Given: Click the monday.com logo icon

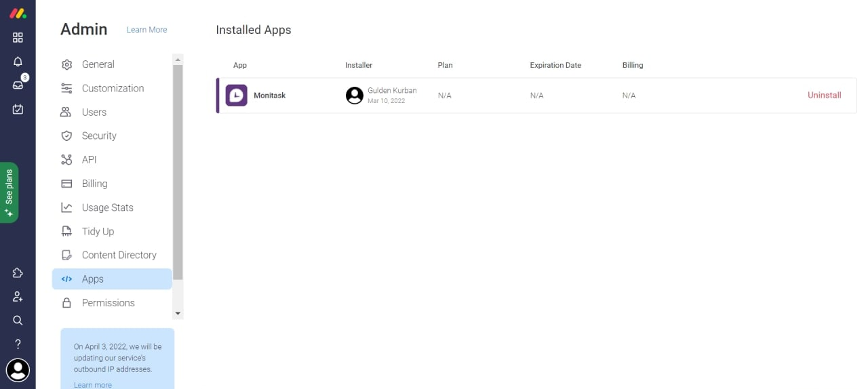Looking at the screenshot, I should [18, 14].
